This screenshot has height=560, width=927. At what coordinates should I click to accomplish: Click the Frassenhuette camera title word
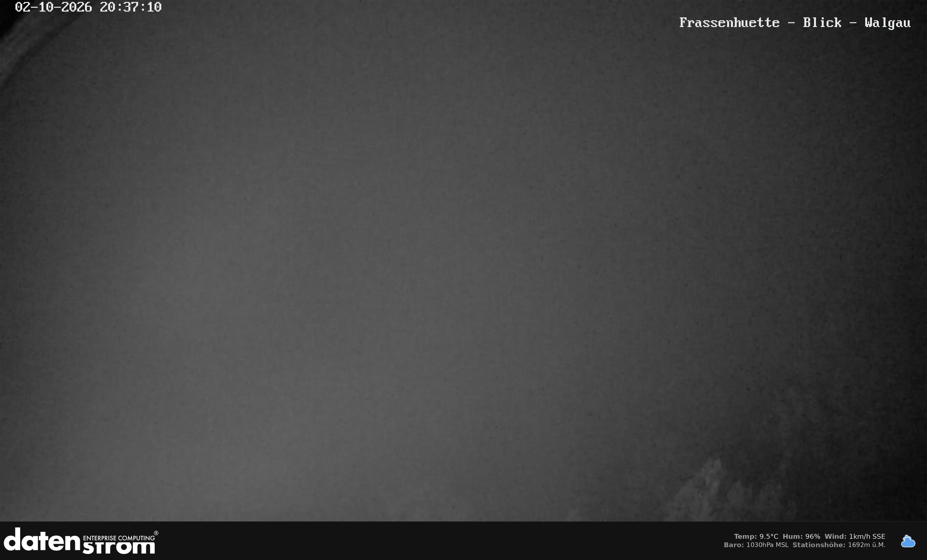(729, 22)
